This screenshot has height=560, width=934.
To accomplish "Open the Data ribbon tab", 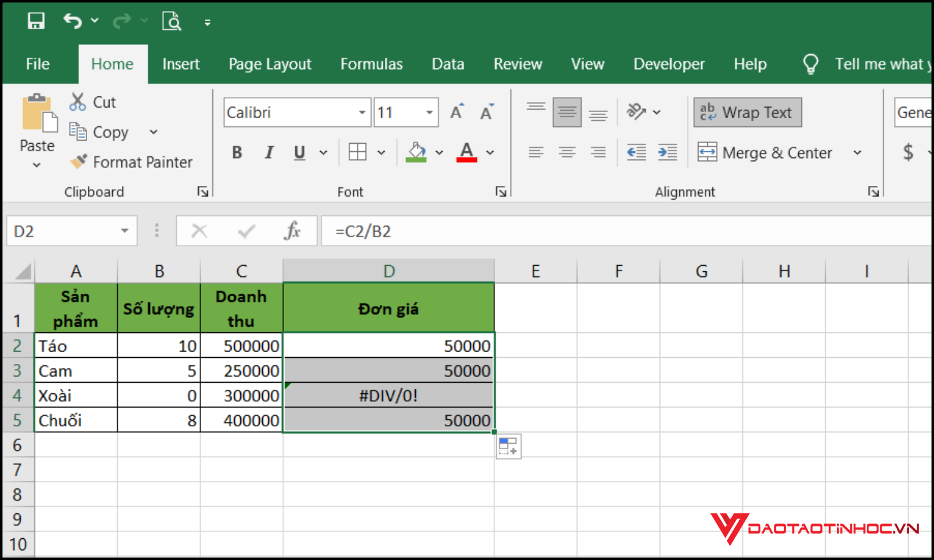I will (x=447, y=63).
